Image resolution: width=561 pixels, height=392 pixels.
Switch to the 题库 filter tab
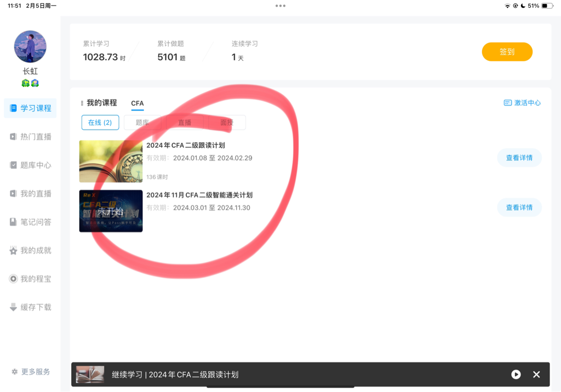(x=142, y=123)
